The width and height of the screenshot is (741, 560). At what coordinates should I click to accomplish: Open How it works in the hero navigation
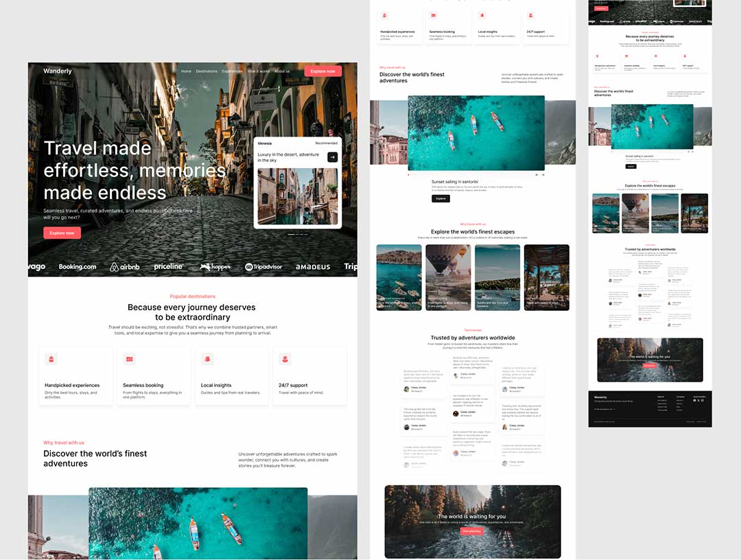259,71
